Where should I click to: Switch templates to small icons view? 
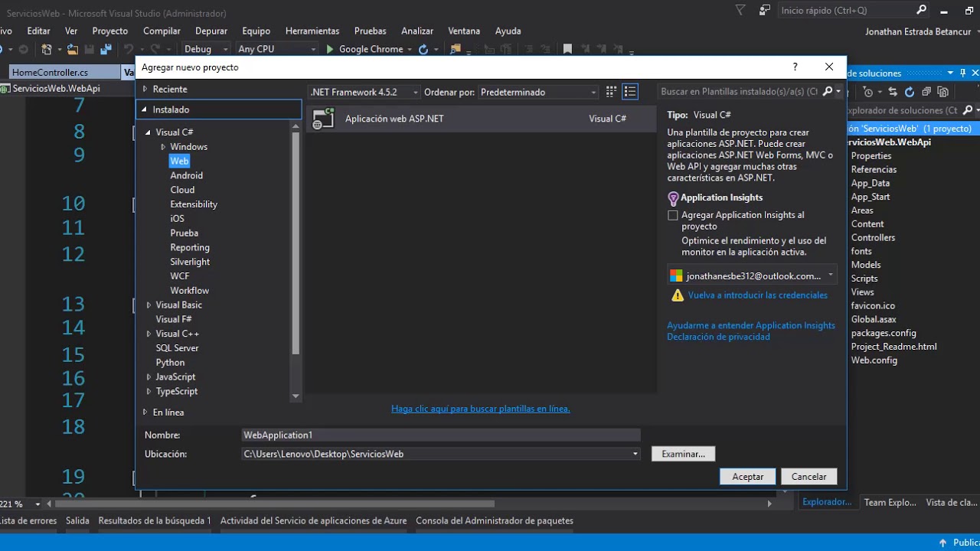[611, 92]
